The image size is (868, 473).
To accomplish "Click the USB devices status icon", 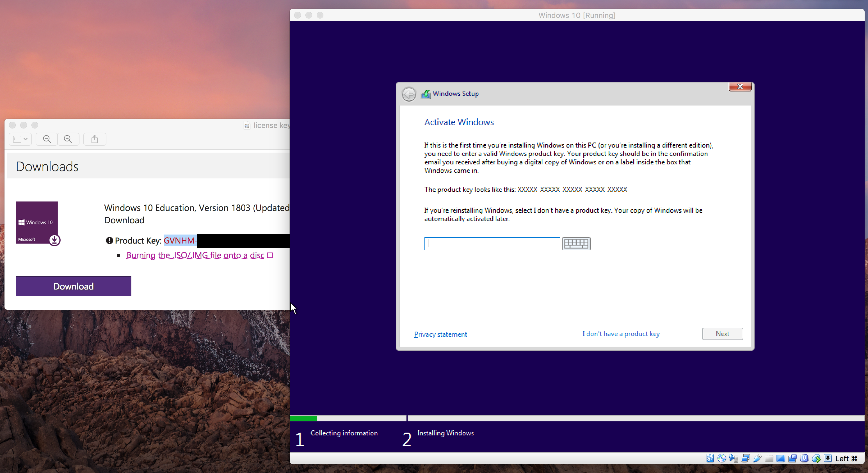I will pos(757,458).
